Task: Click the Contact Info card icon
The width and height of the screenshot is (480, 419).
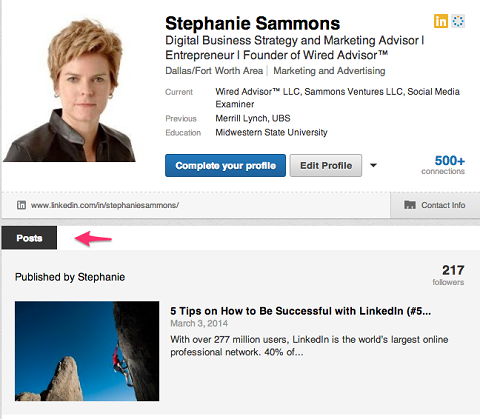Action: pos(410,205)
